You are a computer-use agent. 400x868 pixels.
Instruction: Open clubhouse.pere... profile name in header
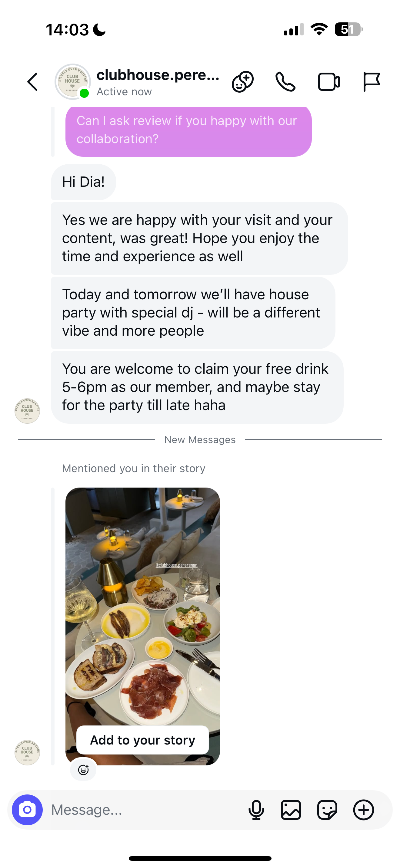coord(158,75)
